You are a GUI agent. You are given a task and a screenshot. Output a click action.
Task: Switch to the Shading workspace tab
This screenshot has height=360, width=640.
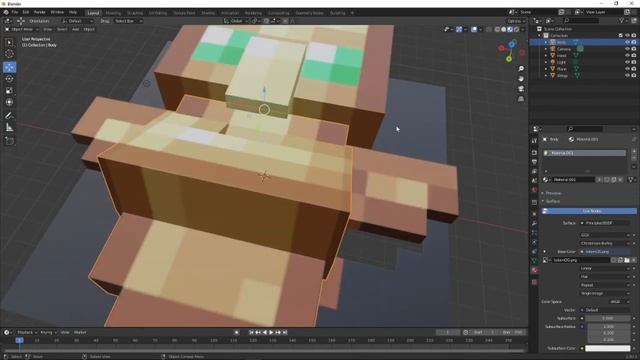click(x=208, y=13)
